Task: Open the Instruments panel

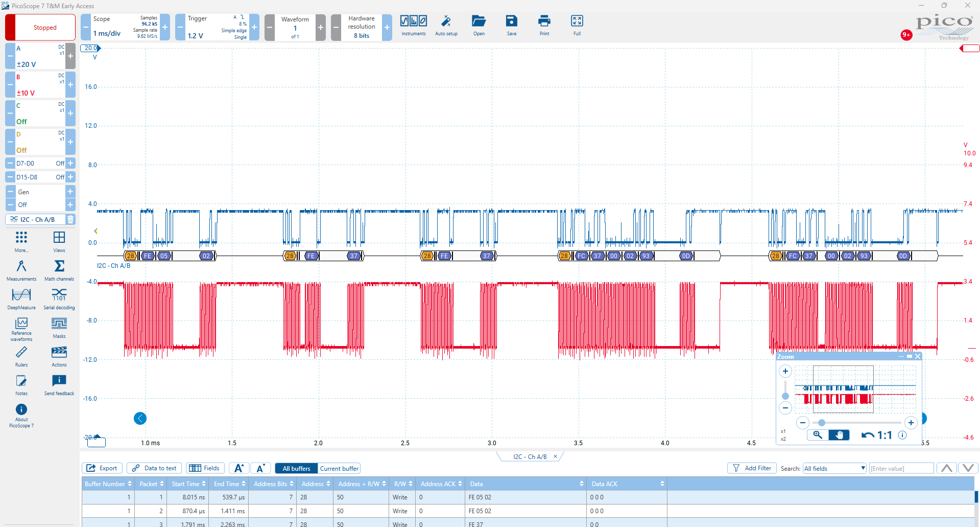Action: click(x=413, y=26)
